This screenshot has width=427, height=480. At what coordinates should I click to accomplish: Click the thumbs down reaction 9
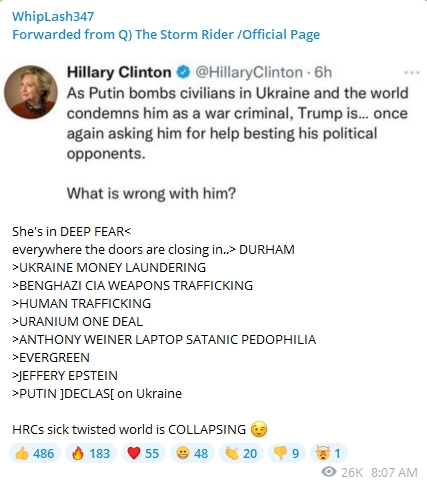pyautogui.click(x=287, y=453)
